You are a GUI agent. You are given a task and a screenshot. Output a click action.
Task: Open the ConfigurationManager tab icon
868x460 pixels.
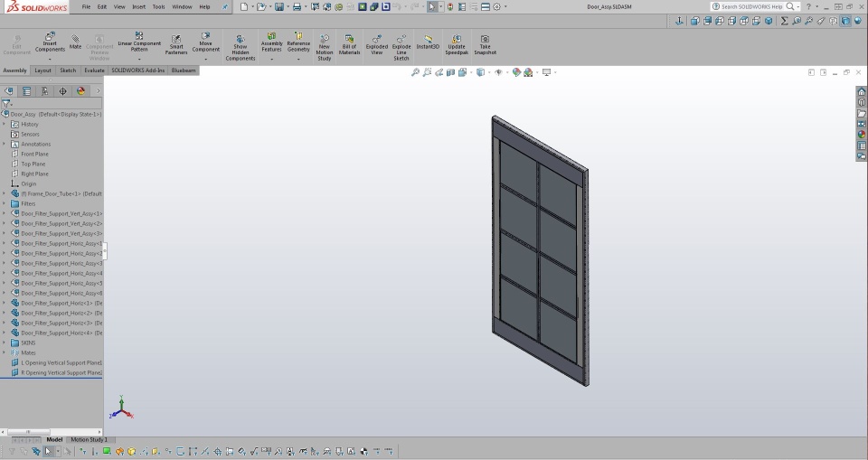(x=44, y=91)
